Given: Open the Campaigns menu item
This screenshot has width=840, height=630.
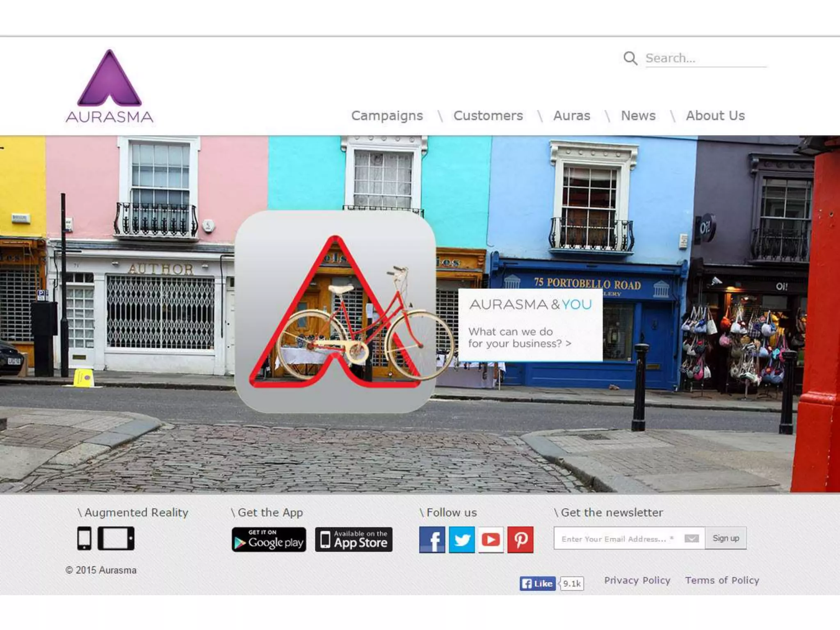Looking at the screenshot, I should (387, 116).
